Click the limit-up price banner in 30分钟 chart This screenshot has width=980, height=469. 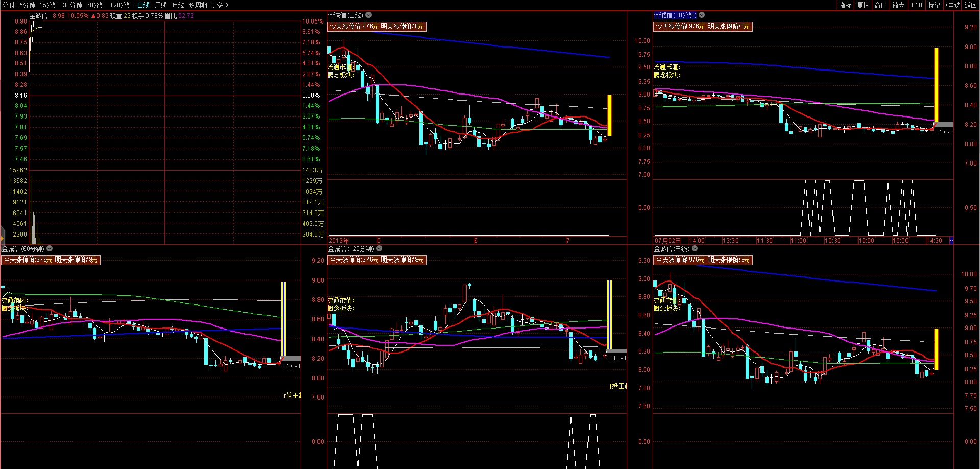point(703,26)
